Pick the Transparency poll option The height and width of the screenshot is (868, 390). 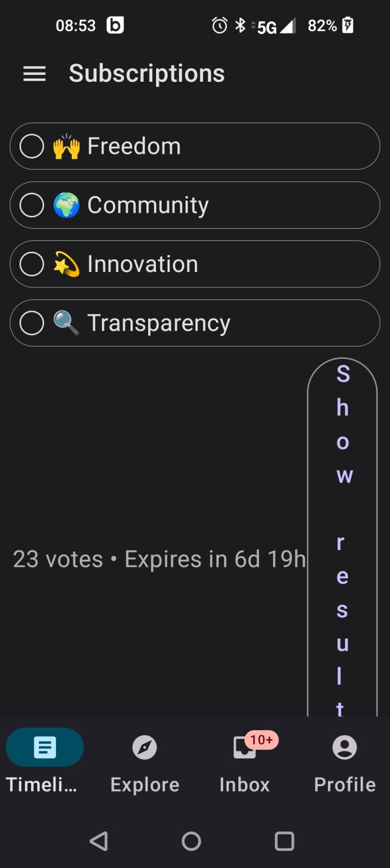tap(195, 323)
